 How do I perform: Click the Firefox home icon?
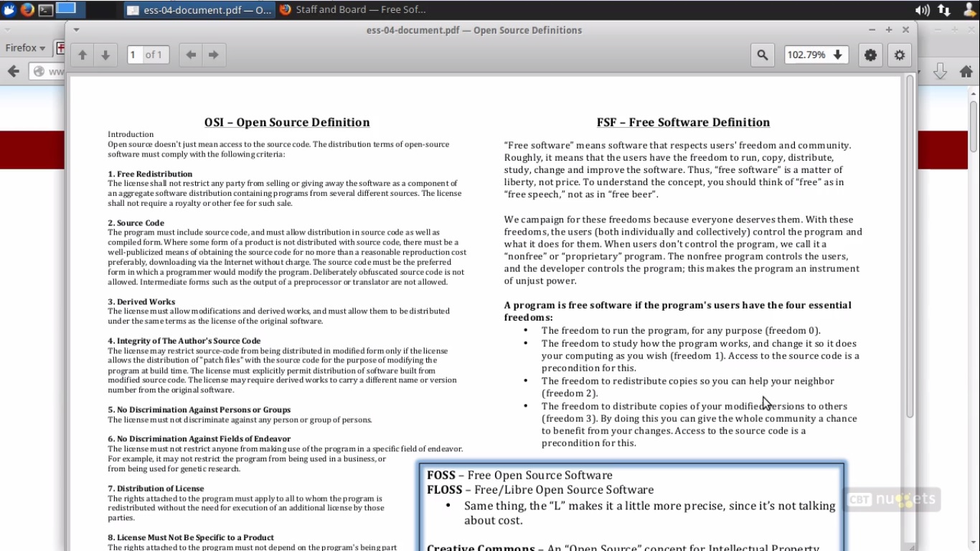click(966, 71)
